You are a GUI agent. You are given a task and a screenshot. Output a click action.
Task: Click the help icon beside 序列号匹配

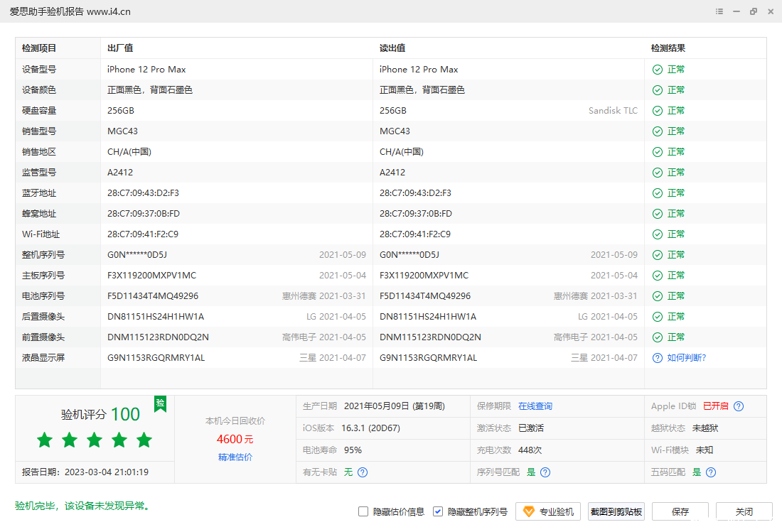[x=545, y=472]
